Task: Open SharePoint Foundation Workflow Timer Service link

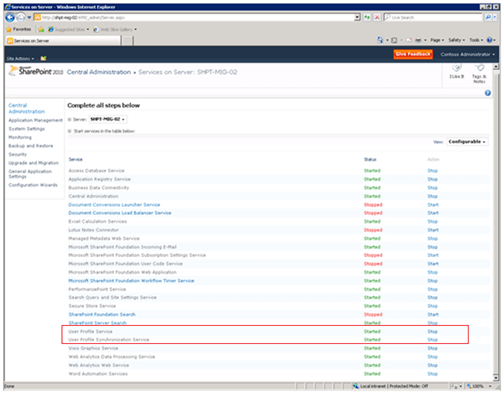Action: (x=131, y=281)
